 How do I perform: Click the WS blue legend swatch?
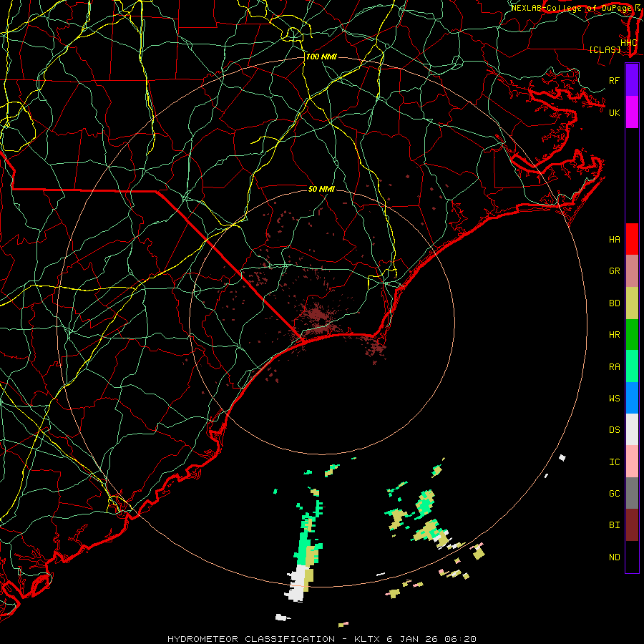pos(632,398)
